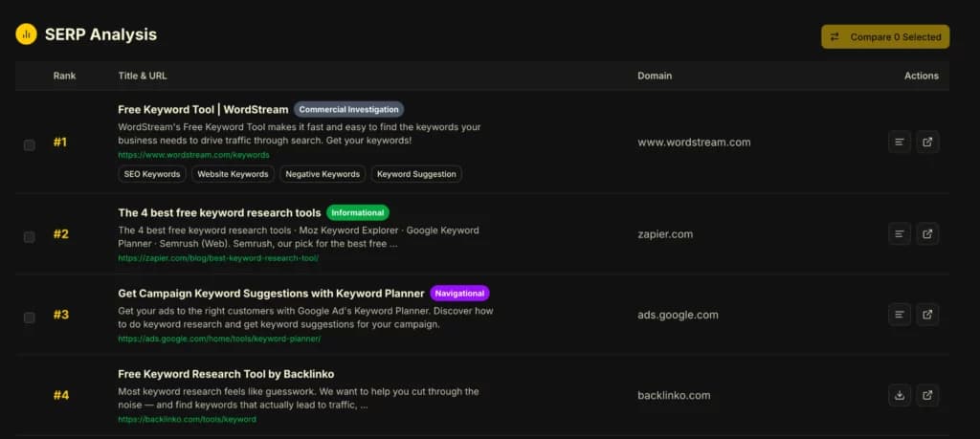Click the Keyword Suggestion tag
980x439 pixels.
pyautogui.click(x=415, y=174)
